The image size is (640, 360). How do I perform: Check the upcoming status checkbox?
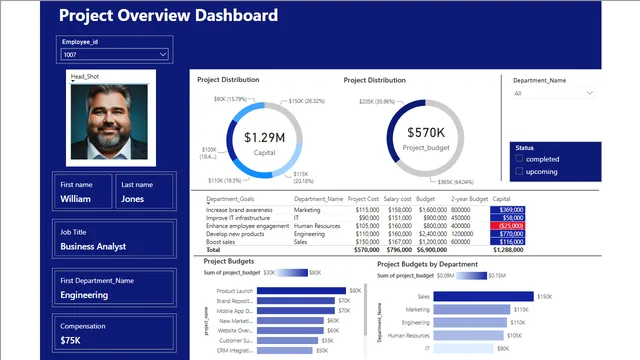[519, 171]
